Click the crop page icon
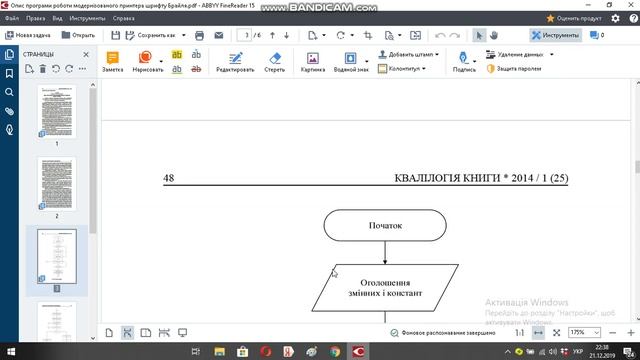The width and height of the screenshot is (640, 360). point(368,36)
